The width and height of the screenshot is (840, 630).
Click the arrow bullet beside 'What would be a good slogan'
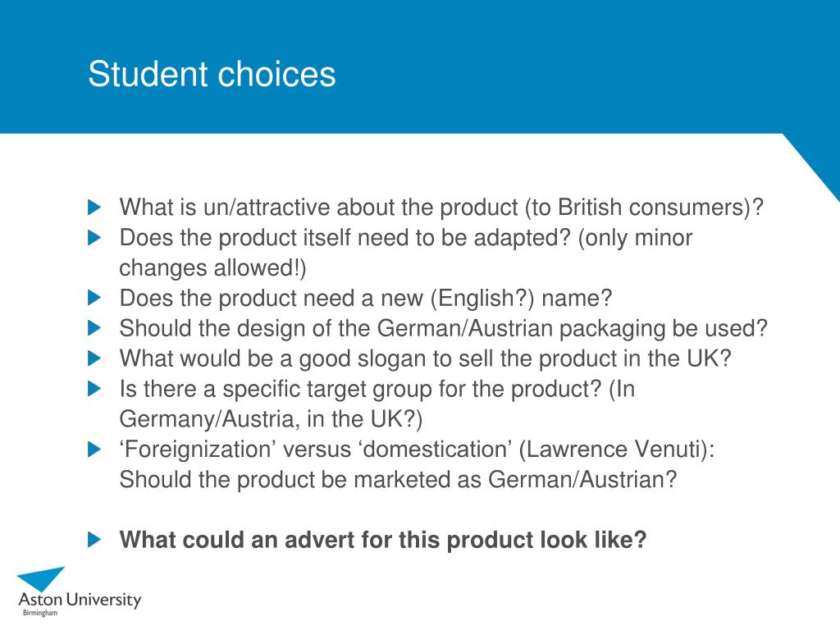94,358
